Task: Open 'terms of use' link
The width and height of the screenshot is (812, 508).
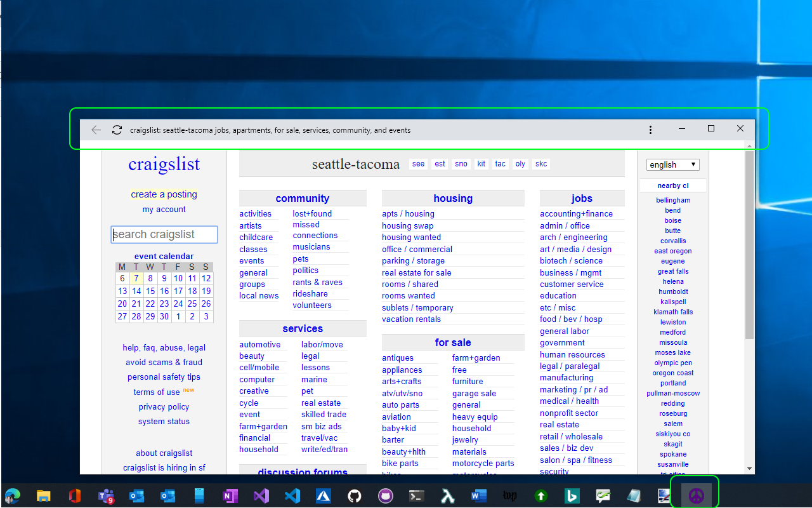Action: pos(157,392)
